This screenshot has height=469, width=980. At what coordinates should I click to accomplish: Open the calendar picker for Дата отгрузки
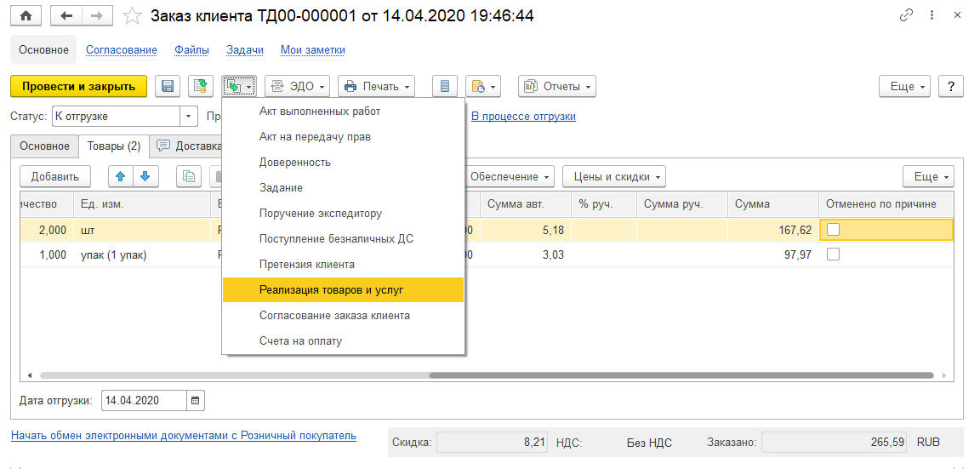point(196,400)
